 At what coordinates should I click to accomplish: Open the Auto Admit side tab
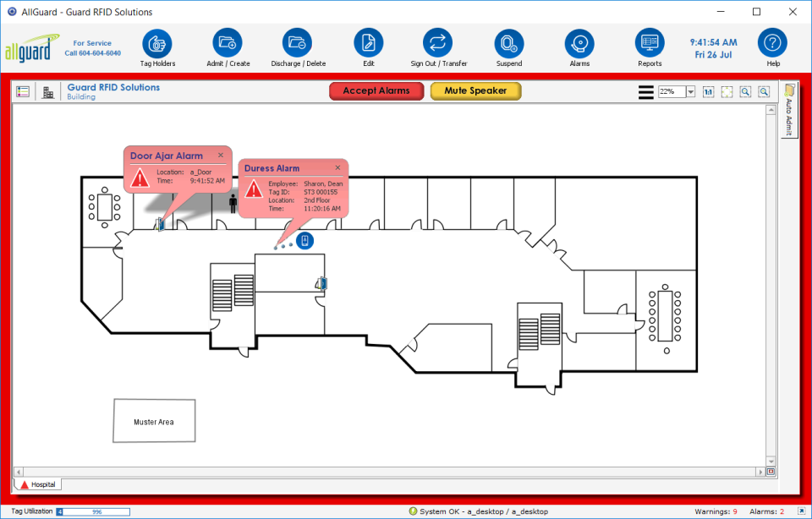pyautogui.click(x=789, y=110)
